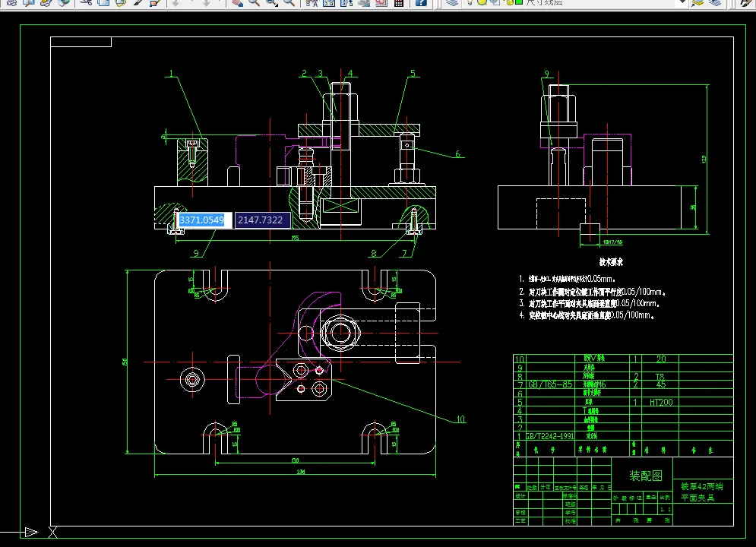
Task: Open the QuickCalc calculator
Action: 399,3
